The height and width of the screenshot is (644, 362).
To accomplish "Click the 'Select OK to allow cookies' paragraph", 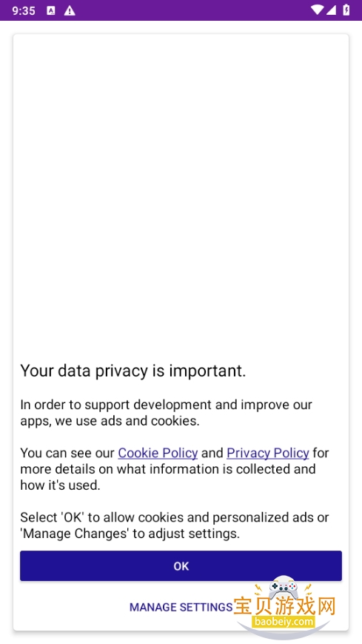I will 175,525.
